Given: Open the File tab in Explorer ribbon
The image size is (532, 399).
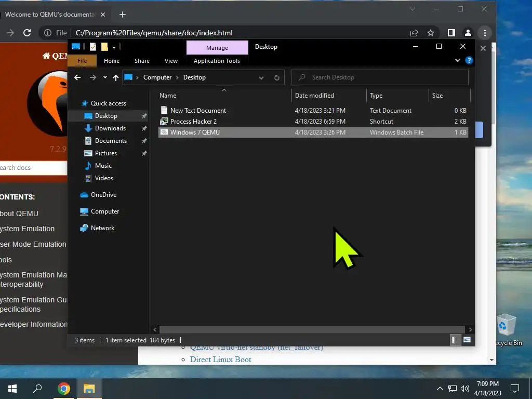Looking at the screenshot, I should (82, 61).
